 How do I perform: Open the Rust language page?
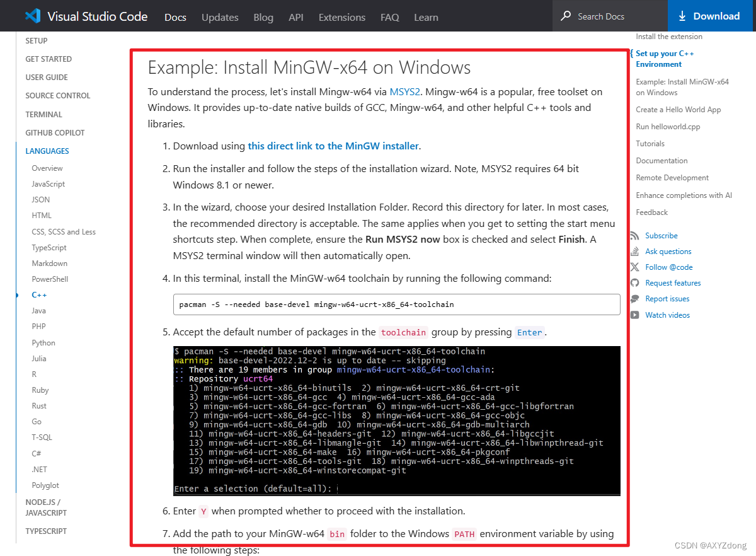tap(39, 406)
